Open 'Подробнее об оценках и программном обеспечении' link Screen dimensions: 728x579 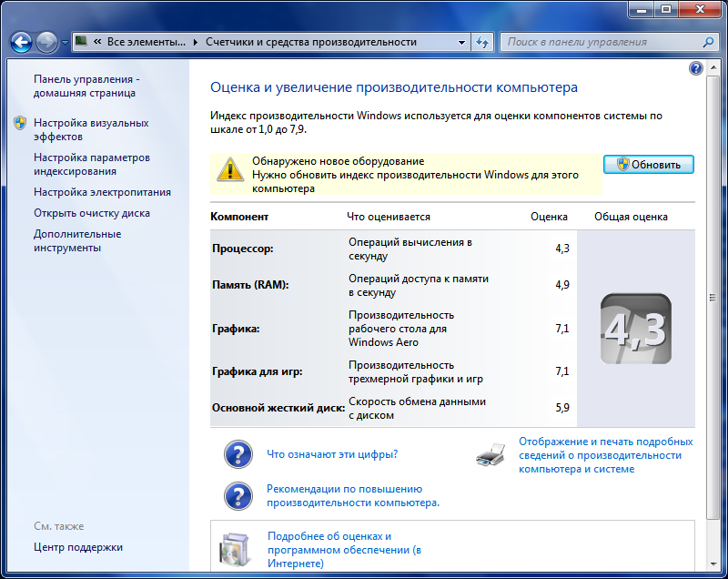pos(345,550)
